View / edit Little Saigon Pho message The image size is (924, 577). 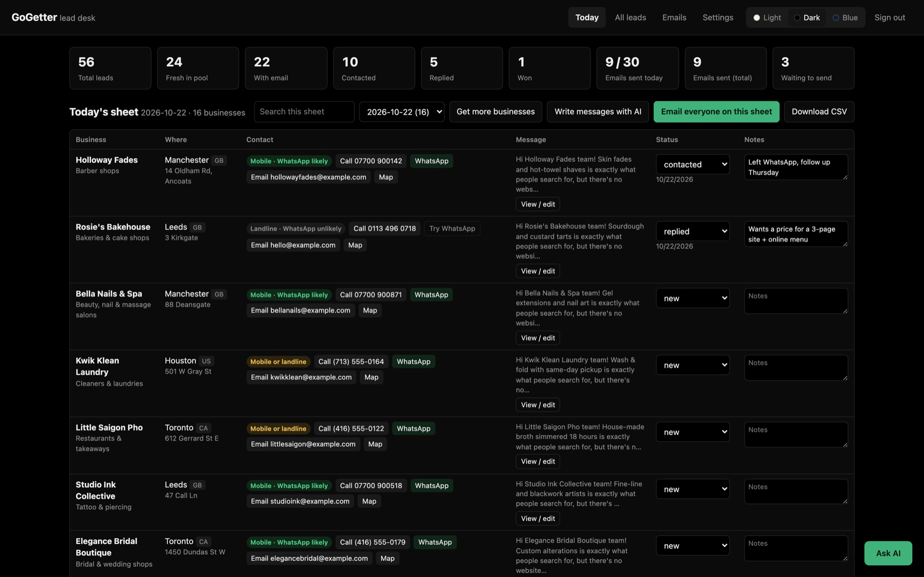[x=538, y=462]
